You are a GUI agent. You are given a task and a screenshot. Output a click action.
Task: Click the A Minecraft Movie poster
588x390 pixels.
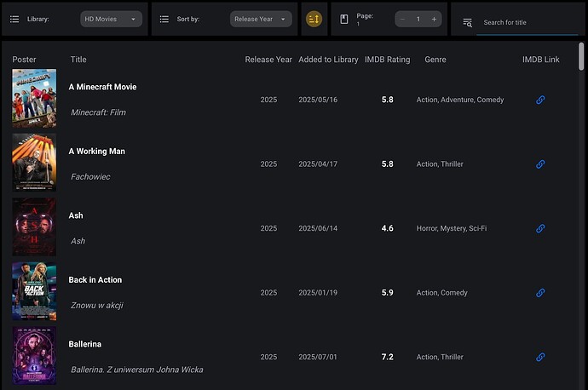pyautogui.click(x=34, y=99)
